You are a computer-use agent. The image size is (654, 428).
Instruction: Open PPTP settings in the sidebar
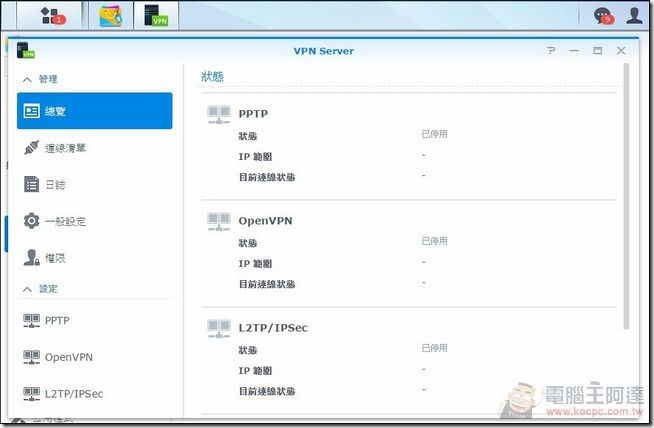click(x=95, y=320)
